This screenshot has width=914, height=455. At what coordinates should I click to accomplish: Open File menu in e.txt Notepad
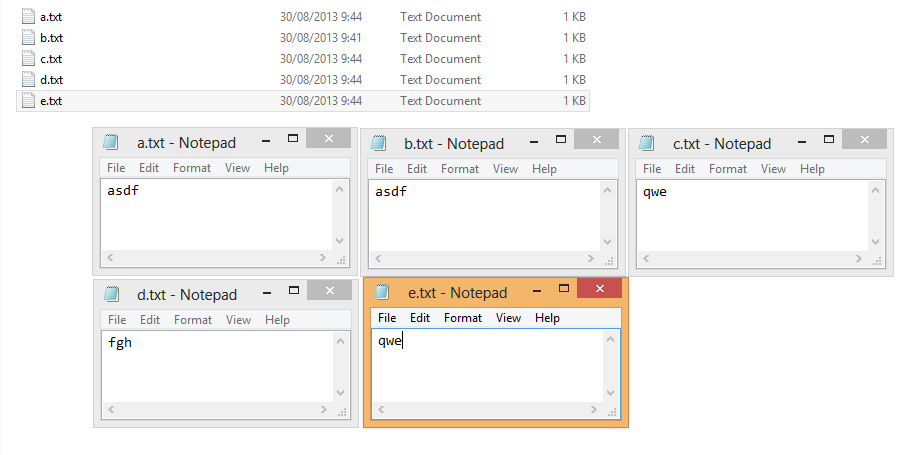[387, 318]
